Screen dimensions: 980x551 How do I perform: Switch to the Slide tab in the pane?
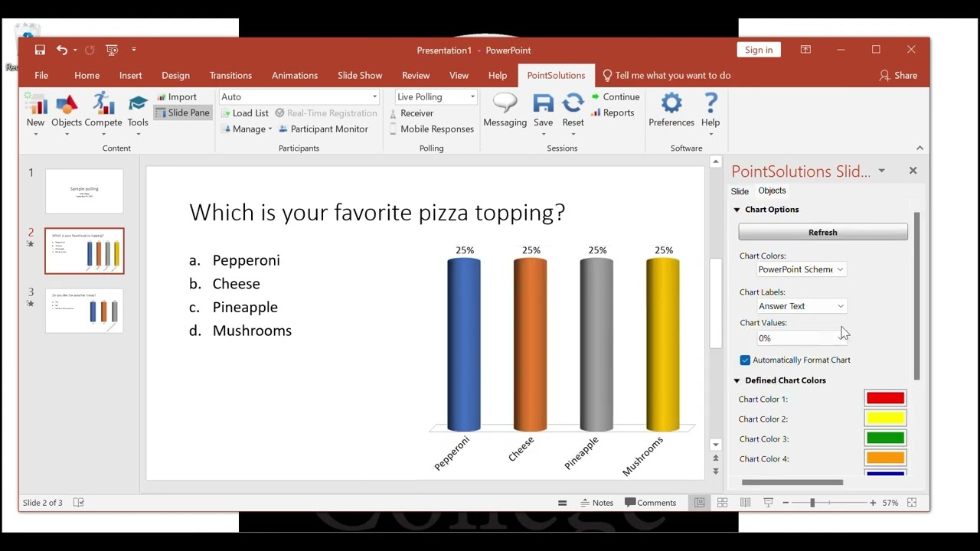[x=740, y=191]
